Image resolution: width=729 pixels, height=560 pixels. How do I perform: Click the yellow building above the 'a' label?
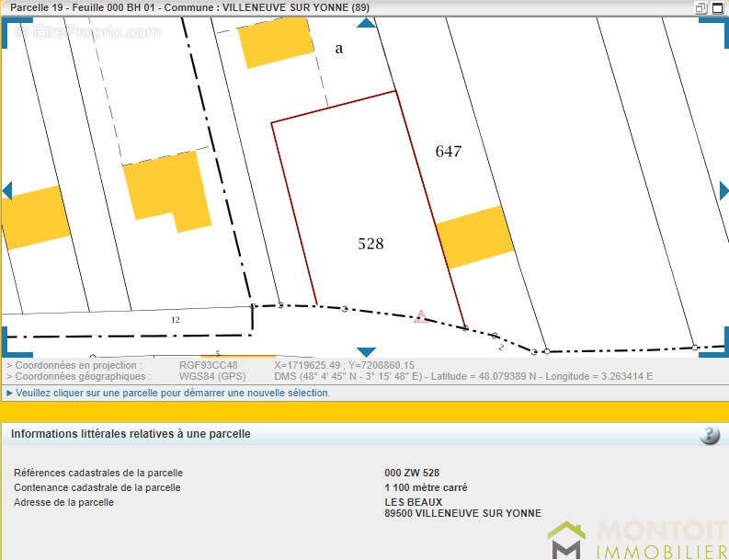pyautogui.click(x=276, y=43)
